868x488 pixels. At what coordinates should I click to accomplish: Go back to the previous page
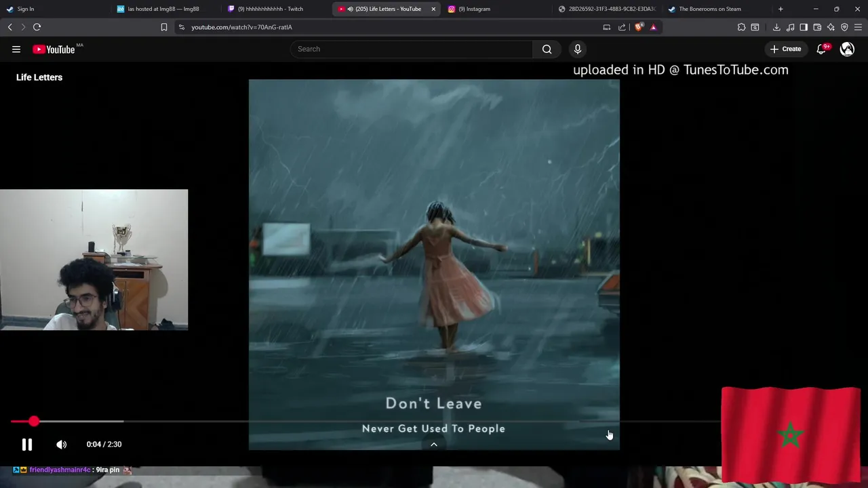[x=9, y=27]
